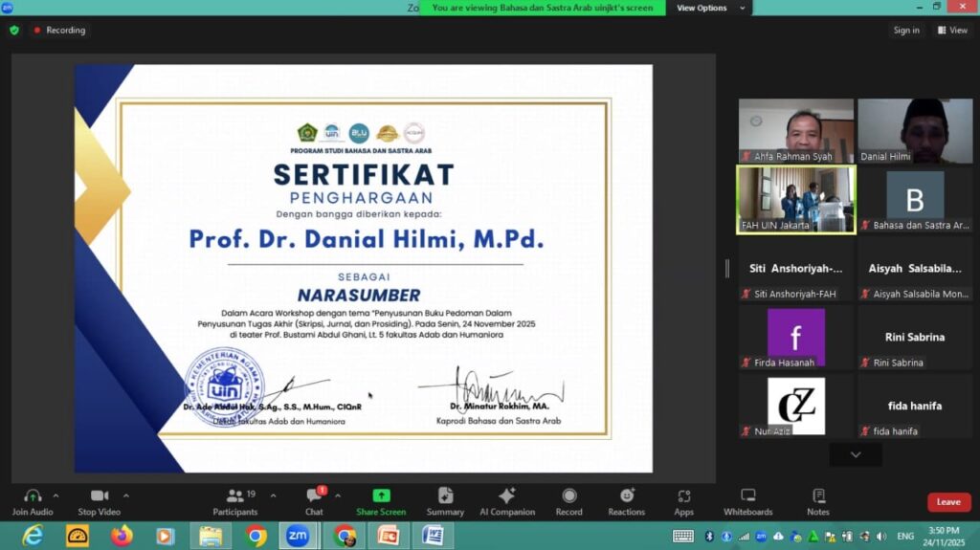Select the FAH UIN Jakarta video thumbnail
This screenshot has width=980, height=550.
click(795, 199)
